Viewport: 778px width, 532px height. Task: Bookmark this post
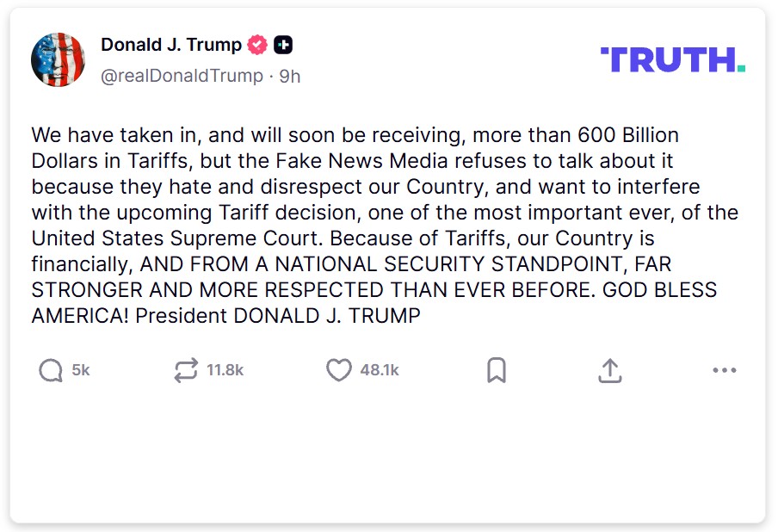point(496,370)
